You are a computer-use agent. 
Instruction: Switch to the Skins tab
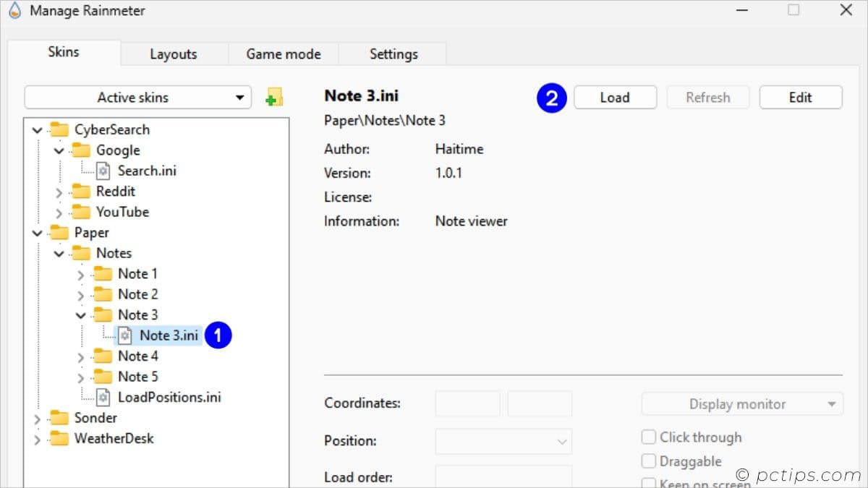point(64,52)
